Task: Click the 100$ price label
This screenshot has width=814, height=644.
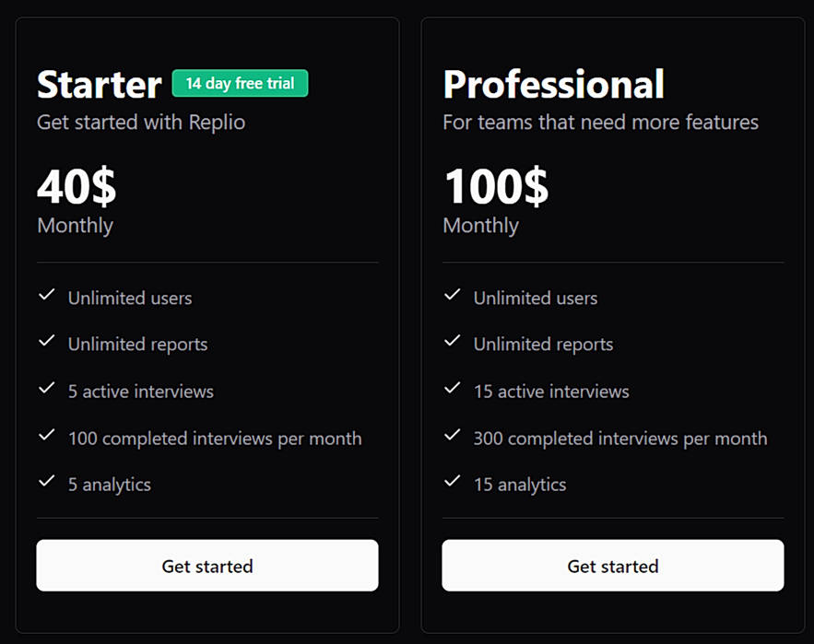Action: pos(496,187)
